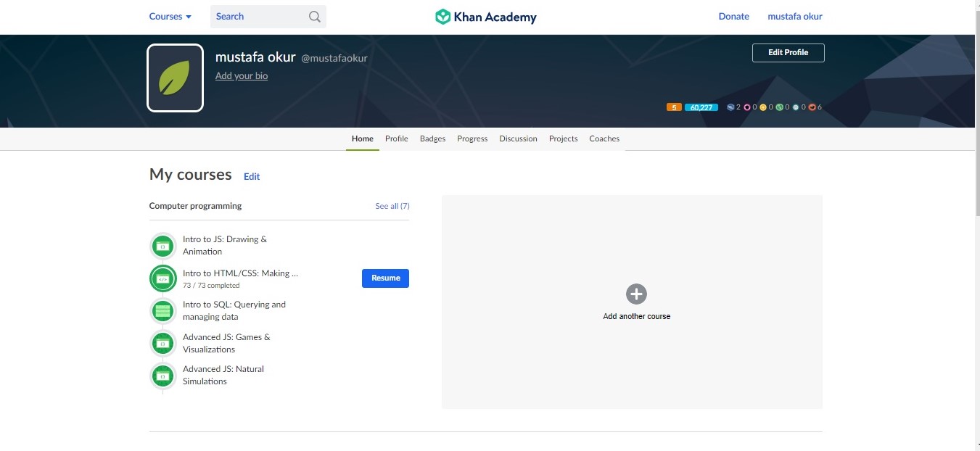Click Edit next to My courses
The width and height of the screenshot is (980, 451).
point(252,176)
